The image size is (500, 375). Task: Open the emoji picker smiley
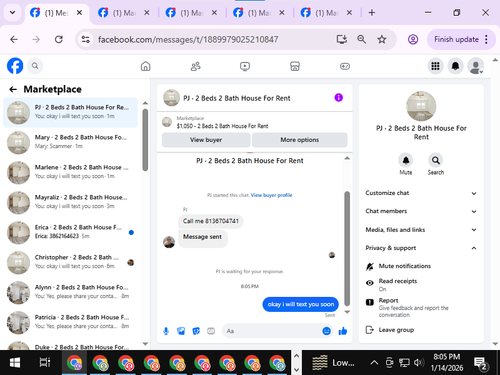[326, 331]
